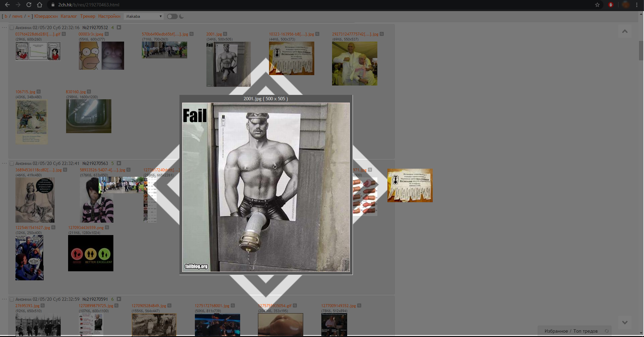This screenshot has width=644, height=337.
Task: Click search icon beside 36894536118cd82[...].jpg
Action: [65, 170]
